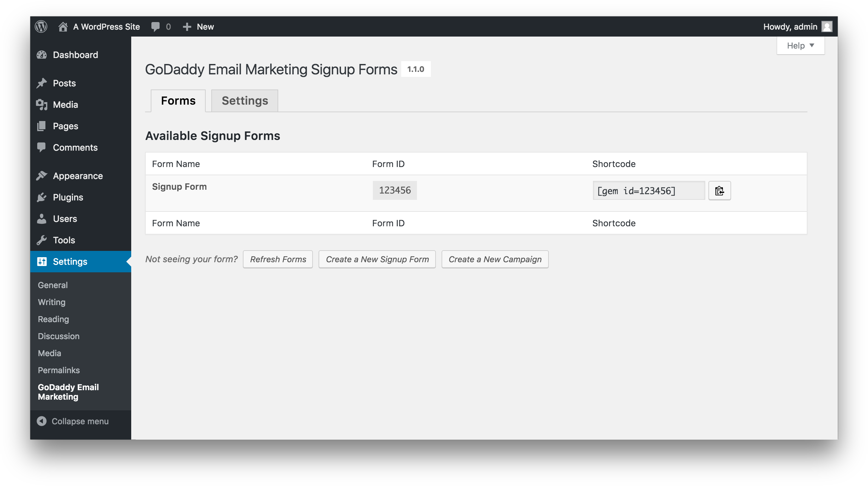This screenshot has height=486, width=868.
Task: Open General settings submenu
Action: [53, 285]
